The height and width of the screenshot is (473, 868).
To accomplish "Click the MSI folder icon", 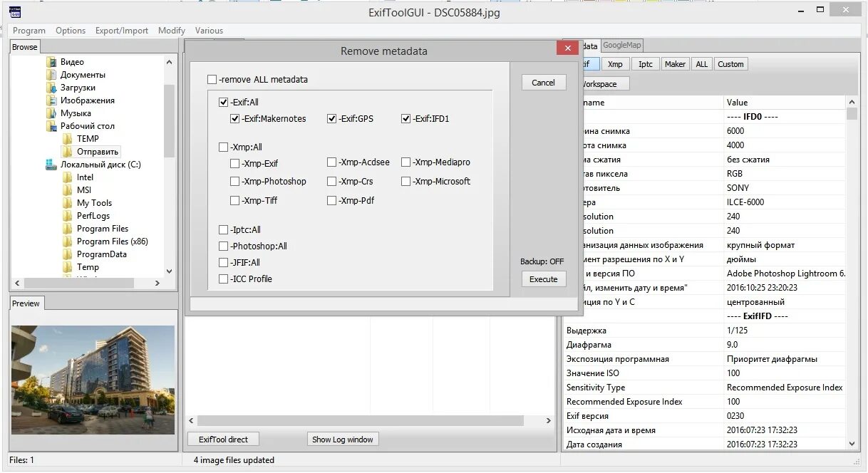I will click(68, 190).
